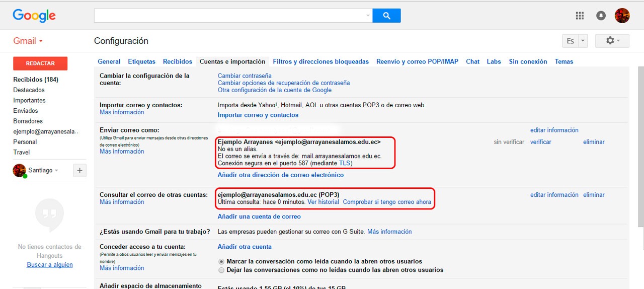Select mark conversation as read option
Screen dimensions: 644x289
(221, 262)
